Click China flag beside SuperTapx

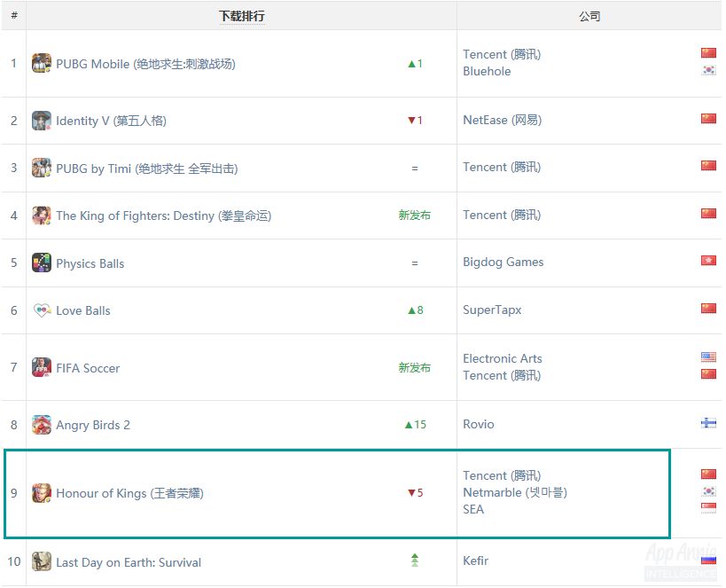(x=708, y=309)
